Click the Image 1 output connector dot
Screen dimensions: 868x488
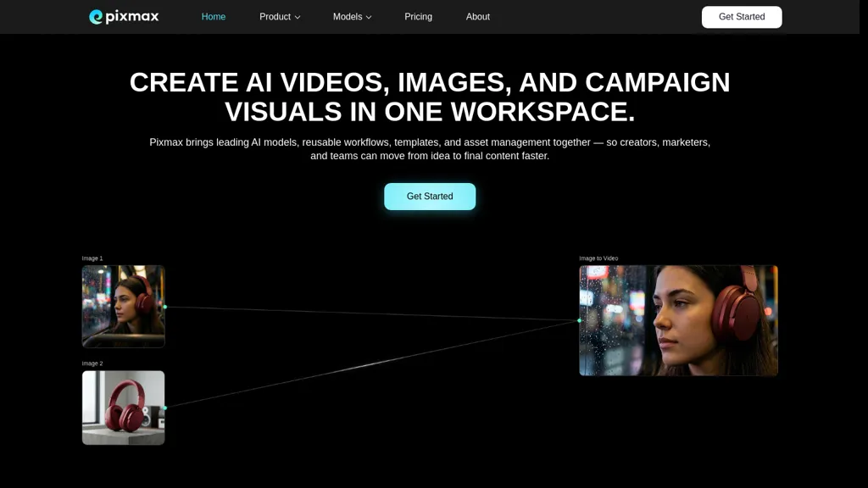click(x=165, y=307)
